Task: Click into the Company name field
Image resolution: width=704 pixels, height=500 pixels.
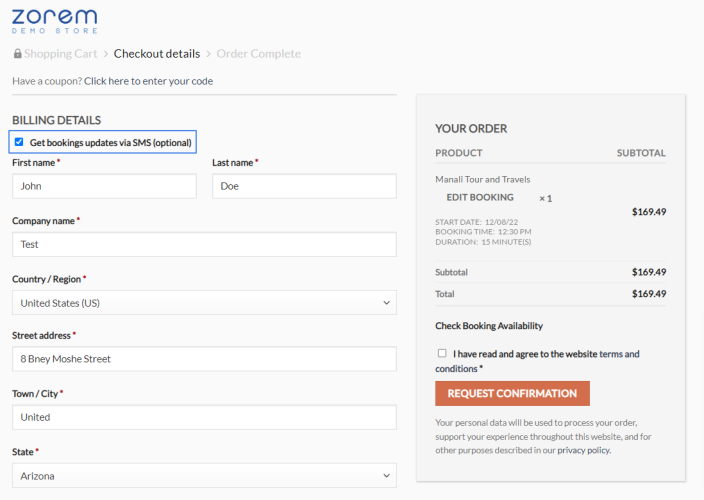Action: (204, 244)
